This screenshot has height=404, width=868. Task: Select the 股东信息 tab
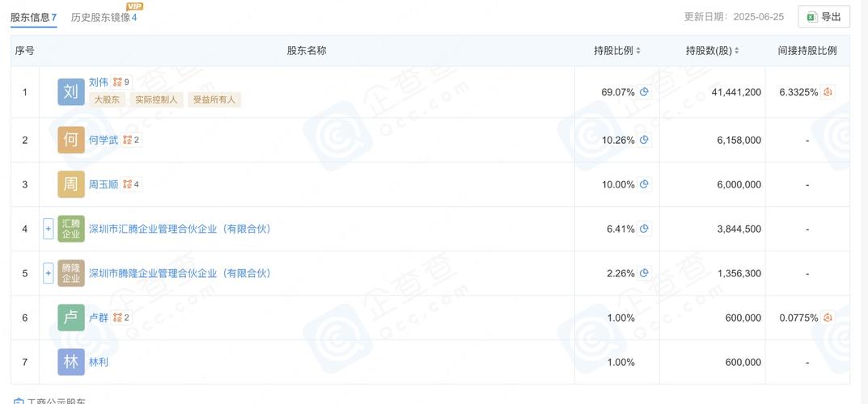(33, 17)
